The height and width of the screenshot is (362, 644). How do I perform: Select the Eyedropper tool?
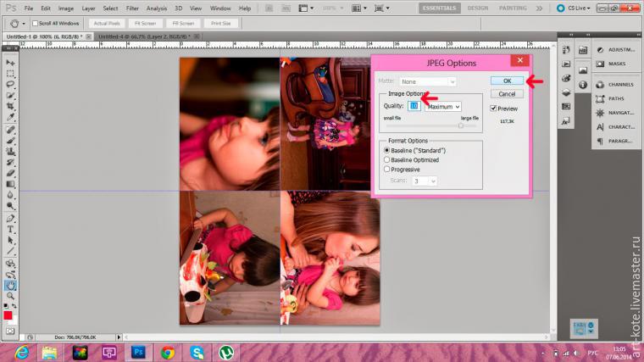pyautogui.click(x=11, y=119)
